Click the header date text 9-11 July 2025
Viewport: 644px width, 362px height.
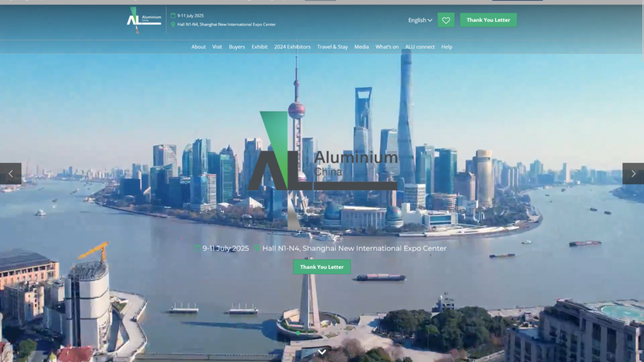(x=191, y=16)
